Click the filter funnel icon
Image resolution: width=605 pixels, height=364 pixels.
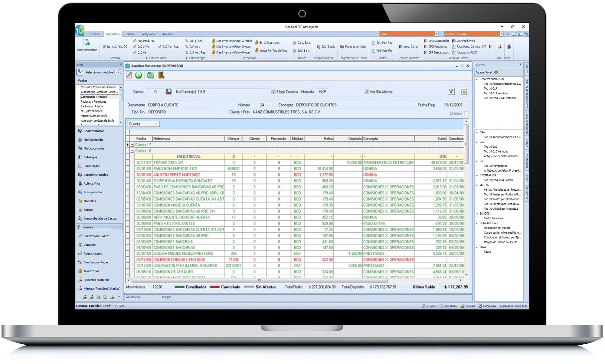click(x=451, y=92)
